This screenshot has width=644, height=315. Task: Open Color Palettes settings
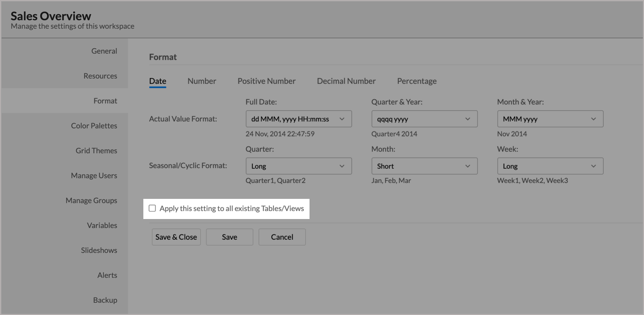pyautogui.click(x=94, y=126)
